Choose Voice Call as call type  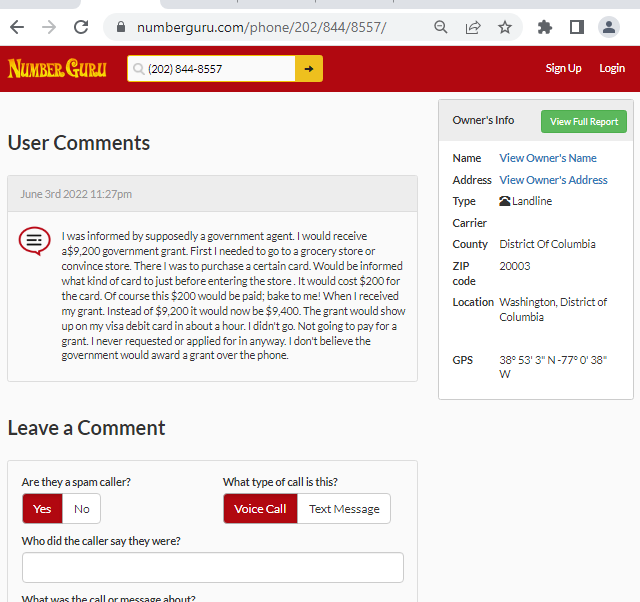pos(260,509)
